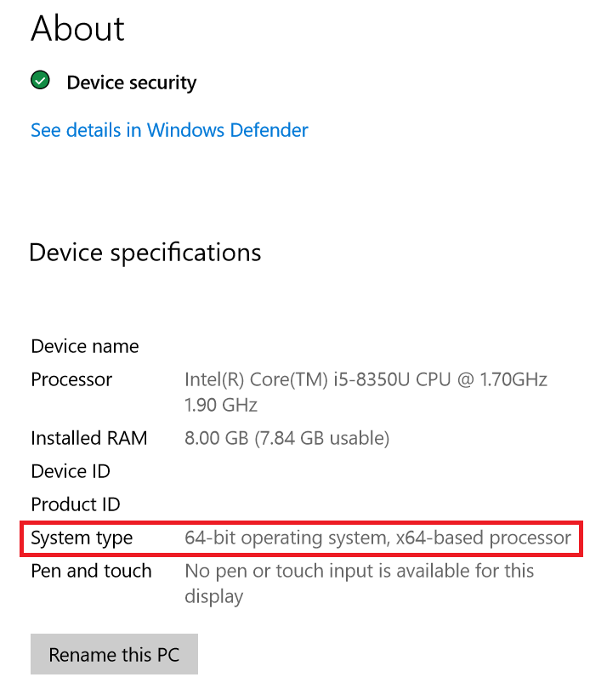
Task: Open See details in Windows Defender link
Action: coord(169,130)
